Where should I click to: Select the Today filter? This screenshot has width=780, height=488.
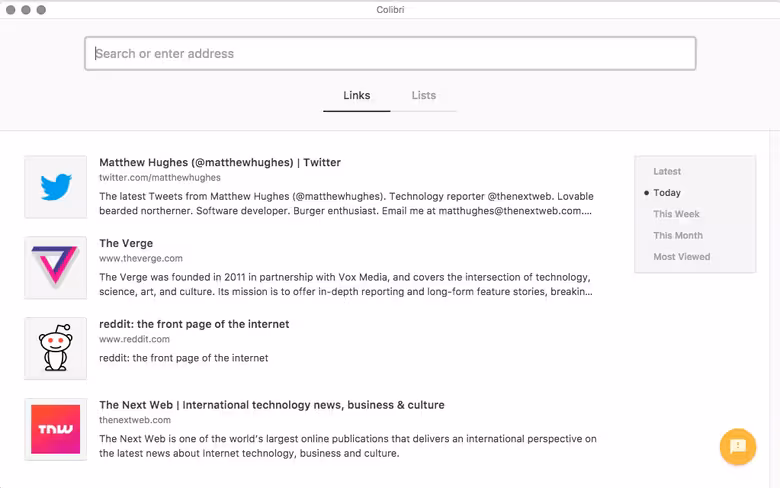(x=667, y=193)
